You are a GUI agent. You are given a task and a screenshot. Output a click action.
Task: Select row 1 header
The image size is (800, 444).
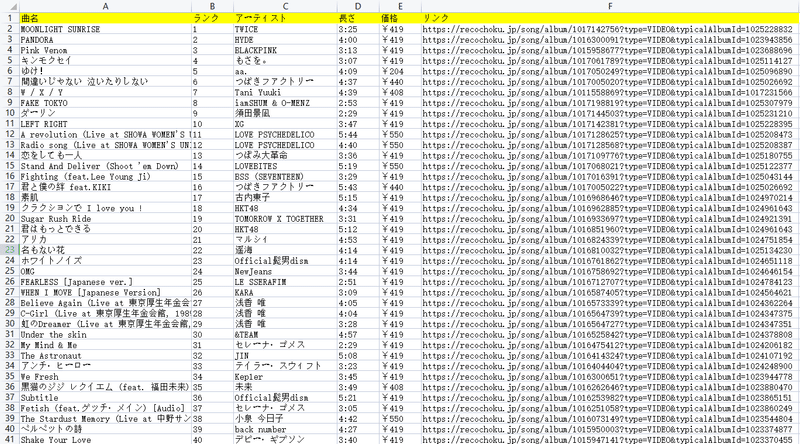(10, 18)
